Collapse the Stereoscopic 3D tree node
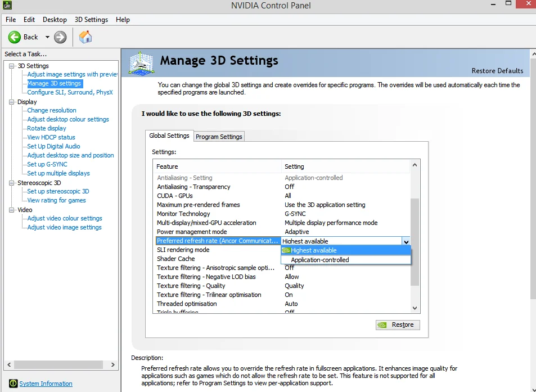The image size is (536, 392). point(12,183)
